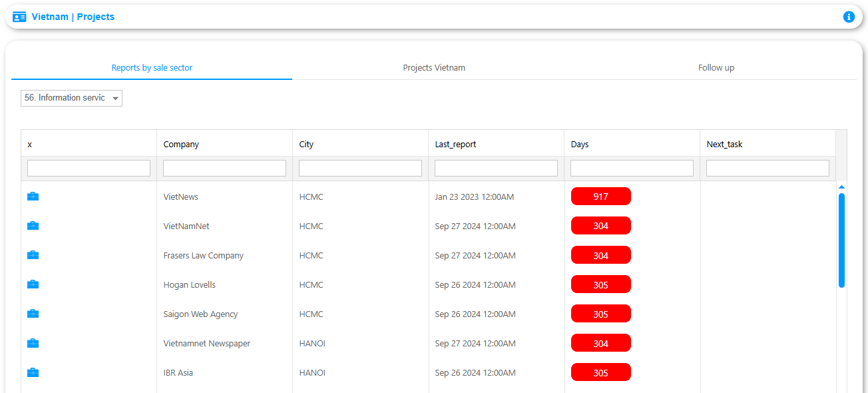Screen dimensions: 868x393
Task: Click the City filter field
Action: click(360, 168)
